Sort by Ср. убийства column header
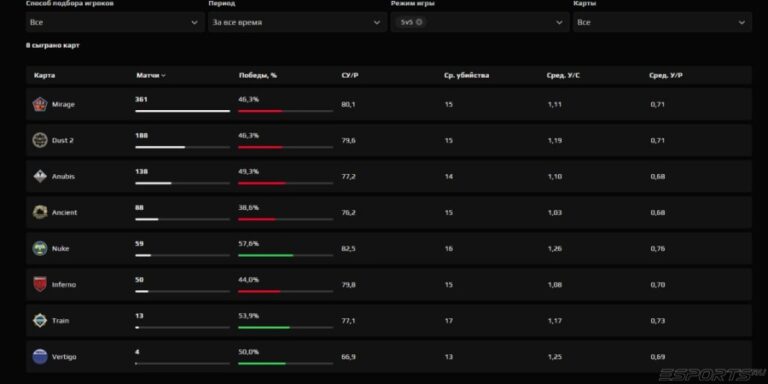This screenshot has width=768, height=384. pos(466,75)
